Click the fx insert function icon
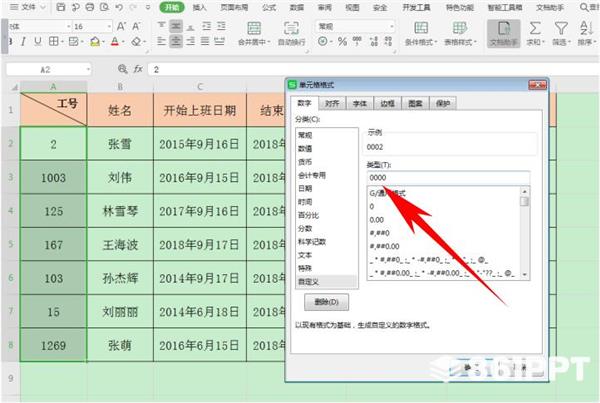The width and height of the screenshot is (600, 403). pos(138,69)
